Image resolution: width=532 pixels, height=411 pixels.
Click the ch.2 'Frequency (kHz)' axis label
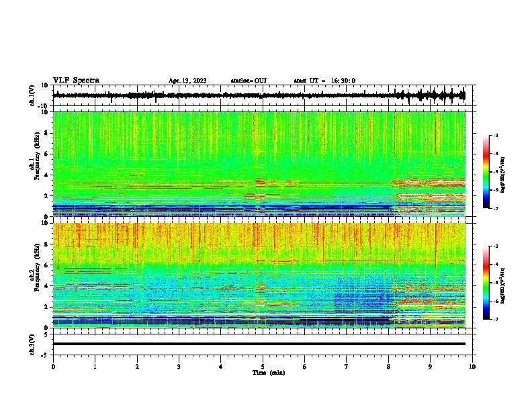(x=38, y=267)
